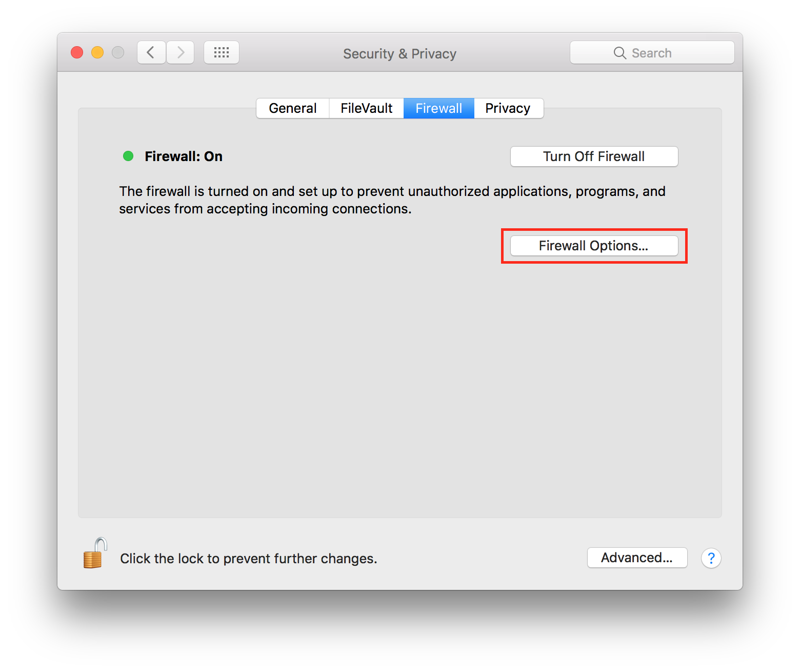Toggle firewall off with Turn Off Firewall
800x672 pixels.
click(593, 156)
